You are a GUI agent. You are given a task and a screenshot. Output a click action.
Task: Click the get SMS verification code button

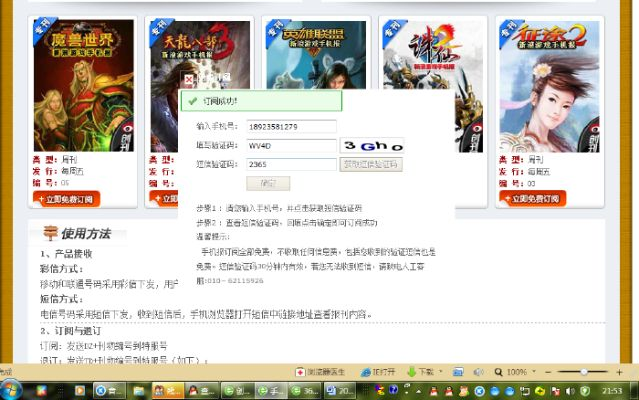pos(371,164)
